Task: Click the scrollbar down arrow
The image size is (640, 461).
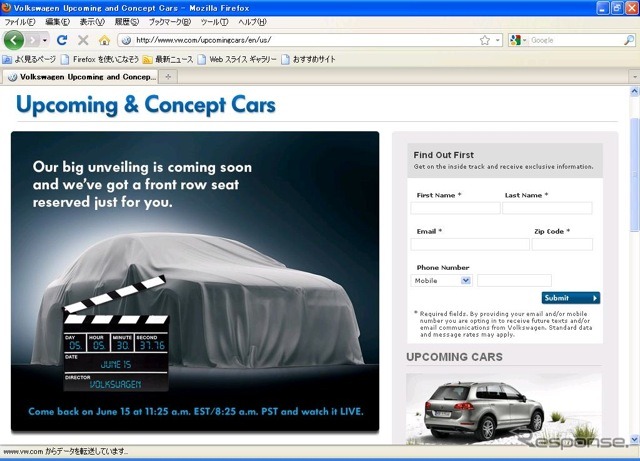Action: [x=635, y=439]
